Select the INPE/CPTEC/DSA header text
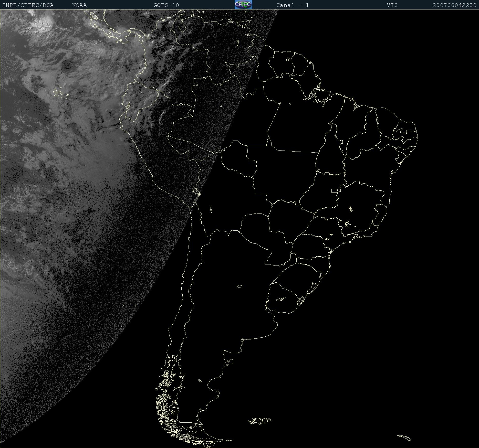479x448 pixels. pos(28,5)
